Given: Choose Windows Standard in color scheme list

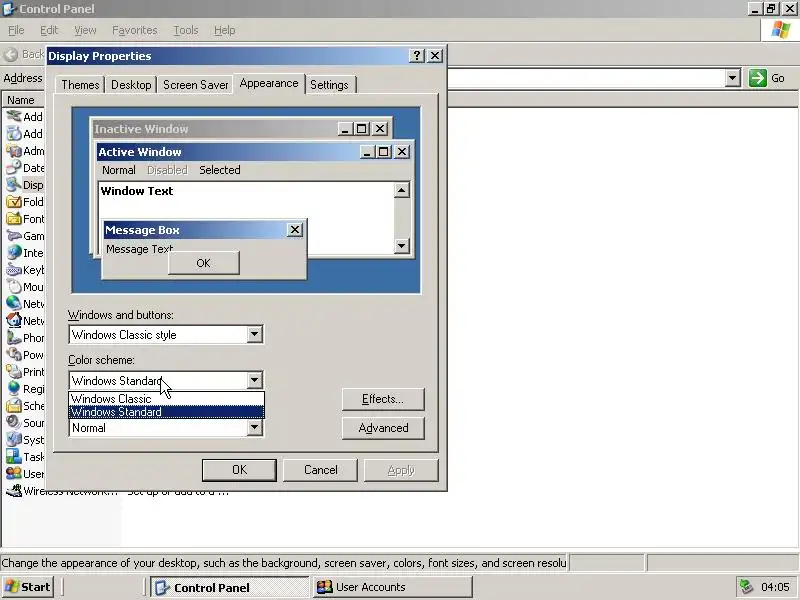Looking at the screenshot, I should point(166,412).
